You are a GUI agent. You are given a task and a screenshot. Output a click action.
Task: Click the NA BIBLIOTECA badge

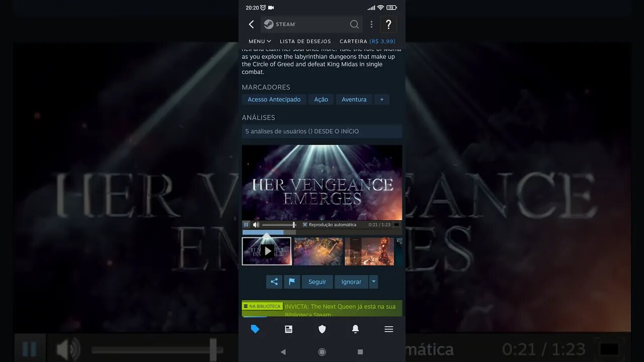click(x=262, y=306)
